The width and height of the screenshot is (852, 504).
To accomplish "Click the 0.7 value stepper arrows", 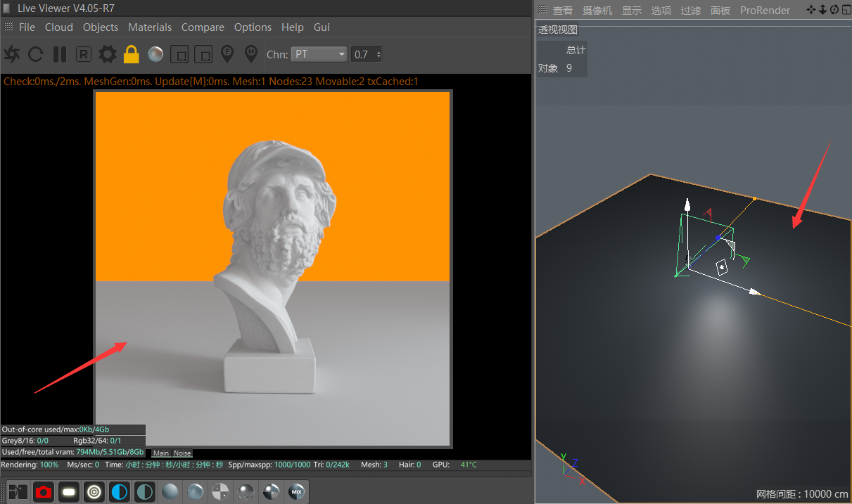I will [x=379, y=54].
